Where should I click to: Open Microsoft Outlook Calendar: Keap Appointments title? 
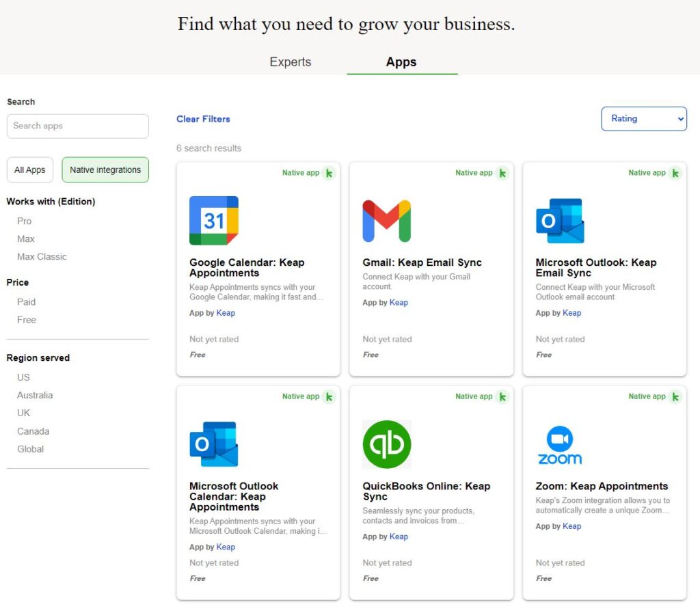234,497
